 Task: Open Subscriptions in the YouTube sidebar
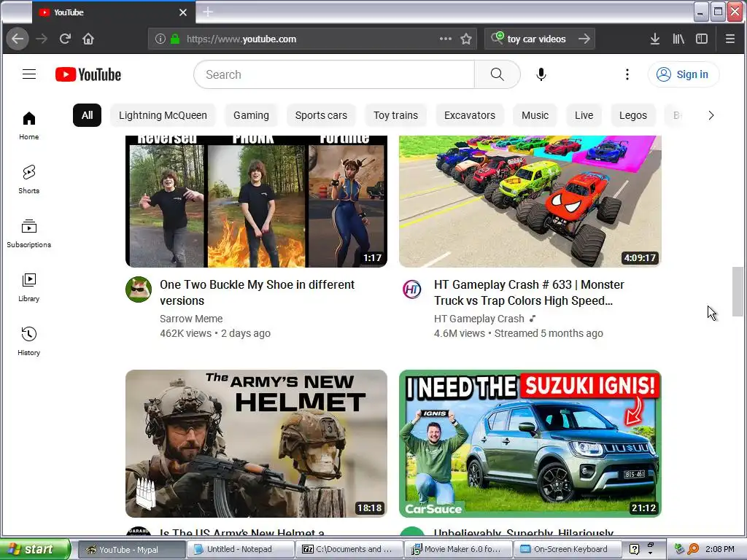[x=29, y=233]
